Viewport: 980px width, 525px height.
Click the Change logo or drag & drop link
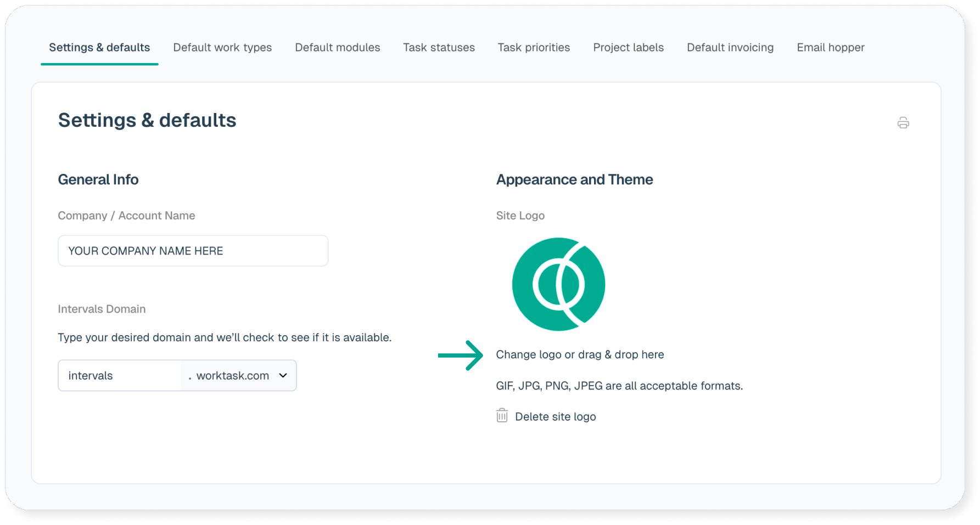point(580,355)
